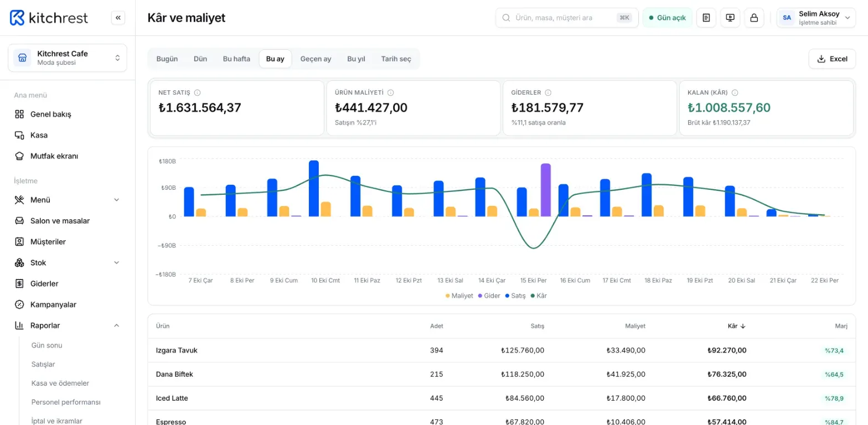
Task: Open Kasa in the sidebar
Action: coord(68,135)
